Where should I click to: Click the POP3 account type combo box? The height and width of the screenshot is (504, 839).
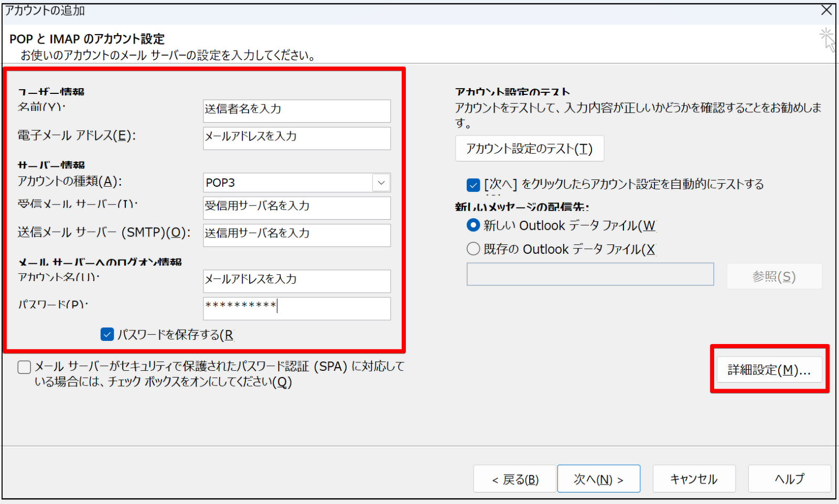[288, 183]
